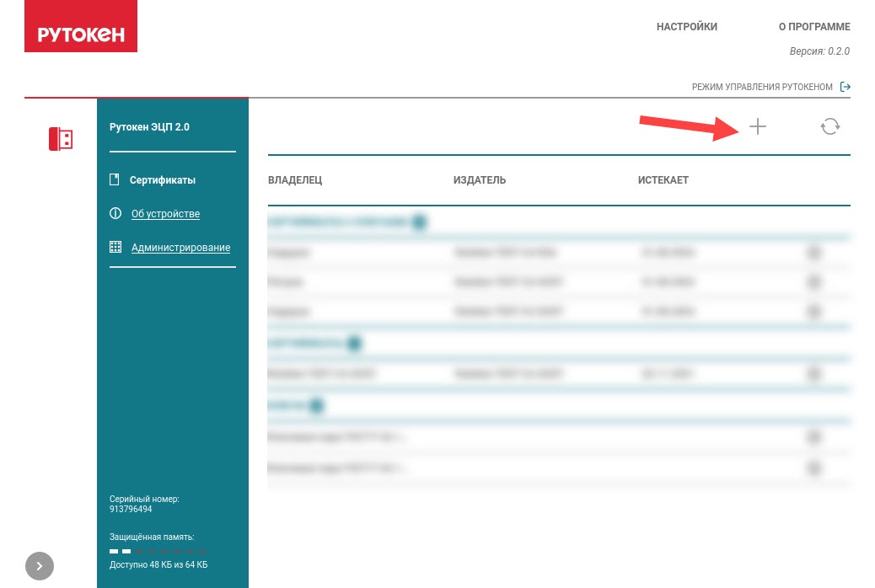Click the Доступно 48 КБ из 64 КБ text
The width and height of the screenshot is (875, 588).
(158, 564)
